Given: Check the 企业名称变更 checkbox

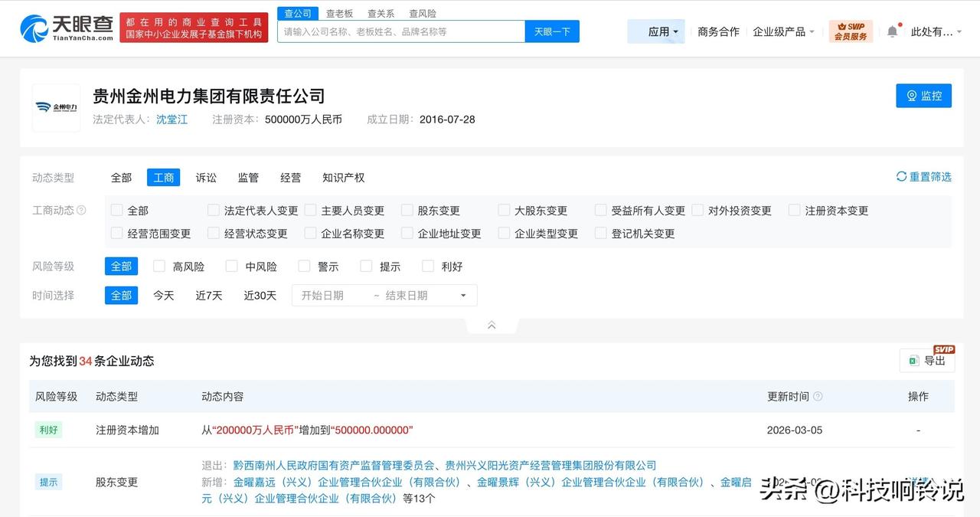Looking at the screenshot, I should point(310,233).
